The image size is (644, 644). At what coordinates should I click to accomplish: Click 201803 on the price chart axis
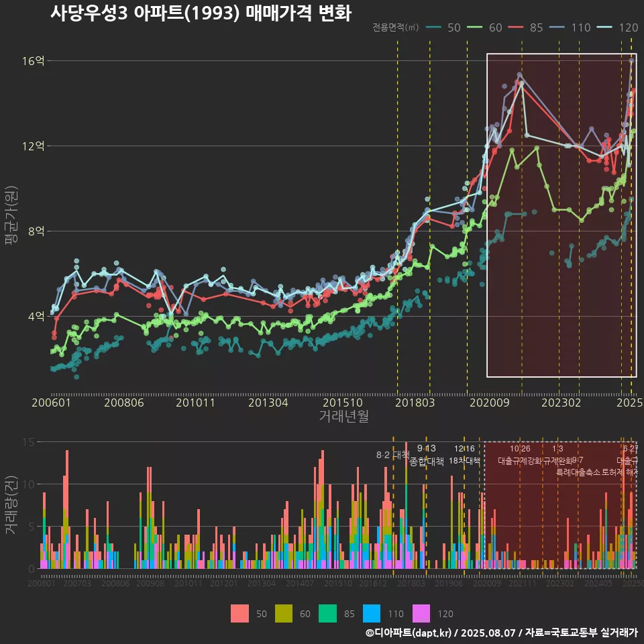pos(415,402)
